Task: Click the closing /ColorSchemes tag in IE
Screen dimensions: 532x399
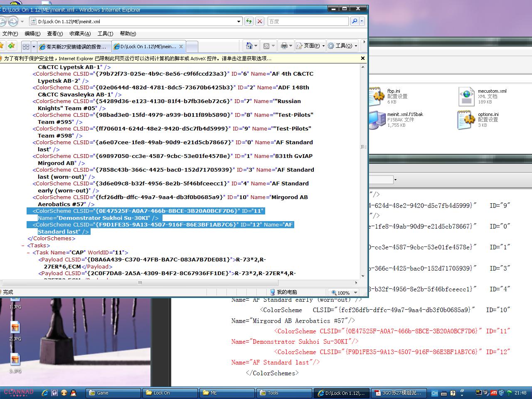Action: [x=52, y=239]
